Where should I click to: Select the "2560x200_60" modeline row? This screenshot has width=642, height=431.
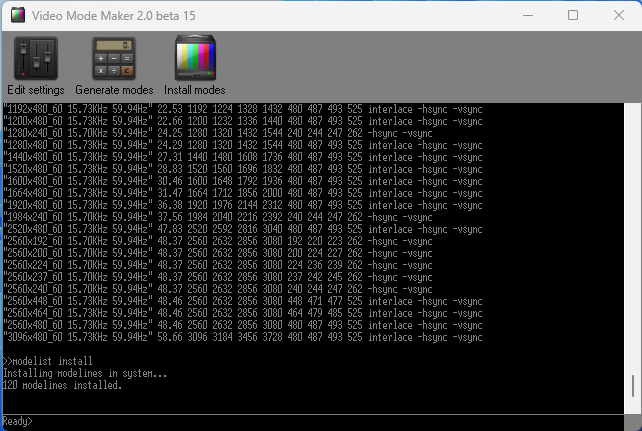218,253
